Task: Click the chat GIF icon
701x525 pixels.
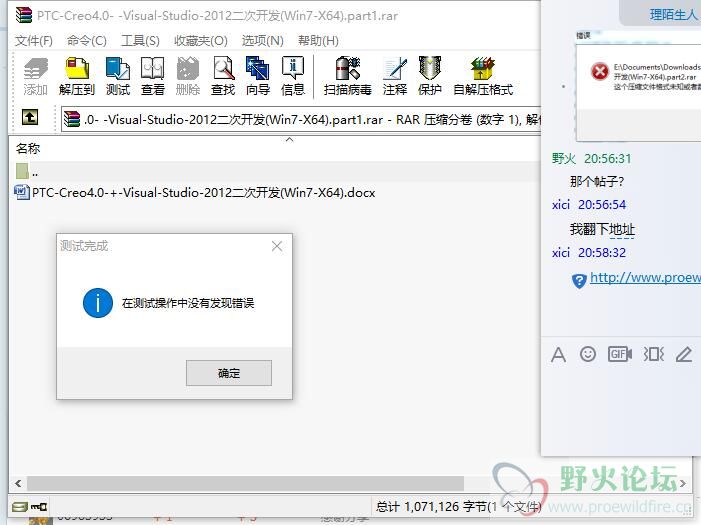Action: click(x=620, y=354)
